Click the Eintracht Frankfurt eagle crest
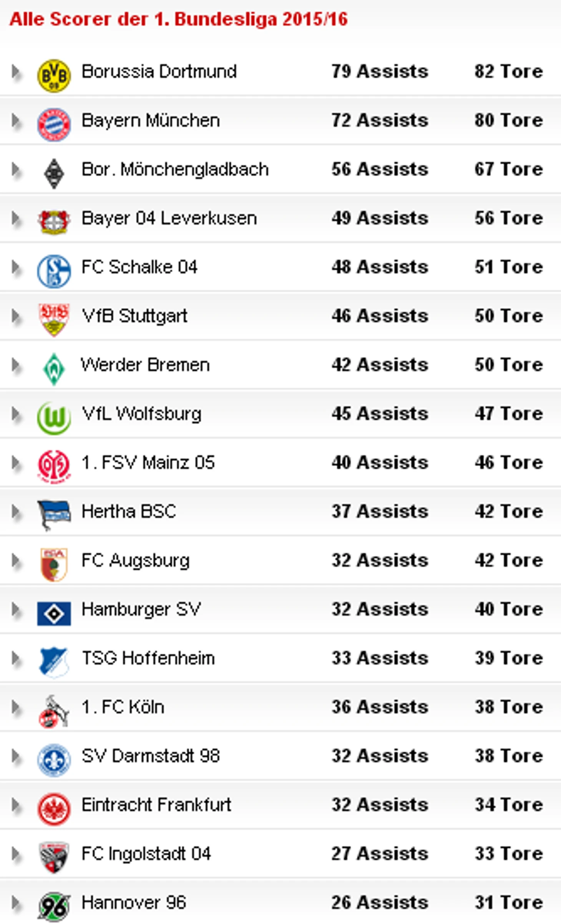The width and height of the screenshot is (561, 924). click(54, 809)
